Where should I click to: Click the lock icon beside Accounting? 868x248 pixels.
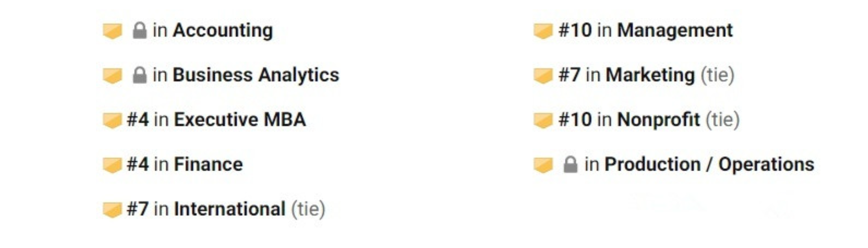coord(140,31)
